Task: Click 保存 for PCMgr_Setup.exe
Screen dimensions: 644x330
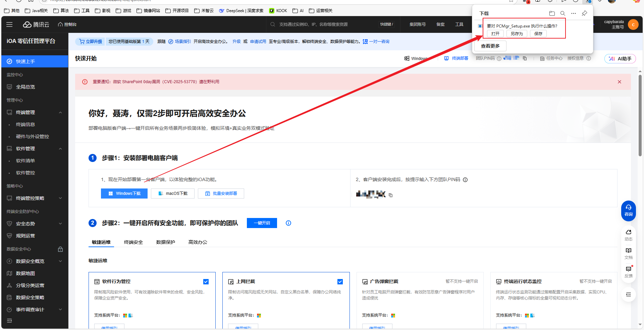Action: pos(538,34)
